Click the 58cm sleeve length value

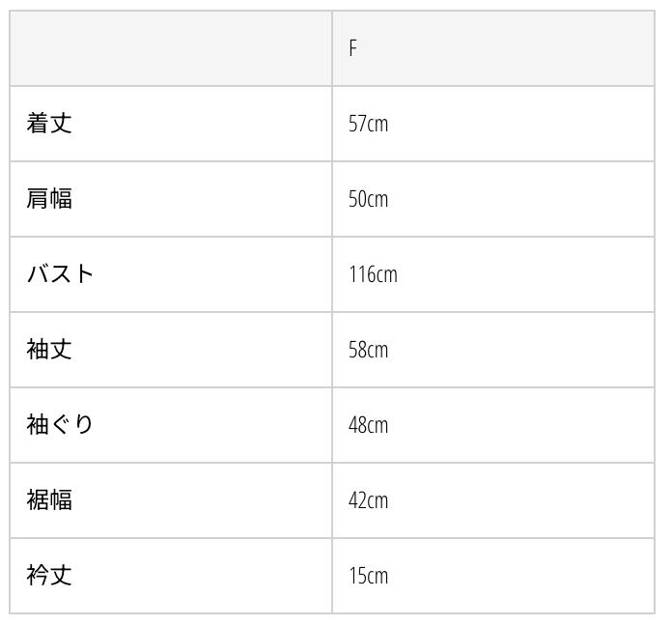click(x=368, y=350)
